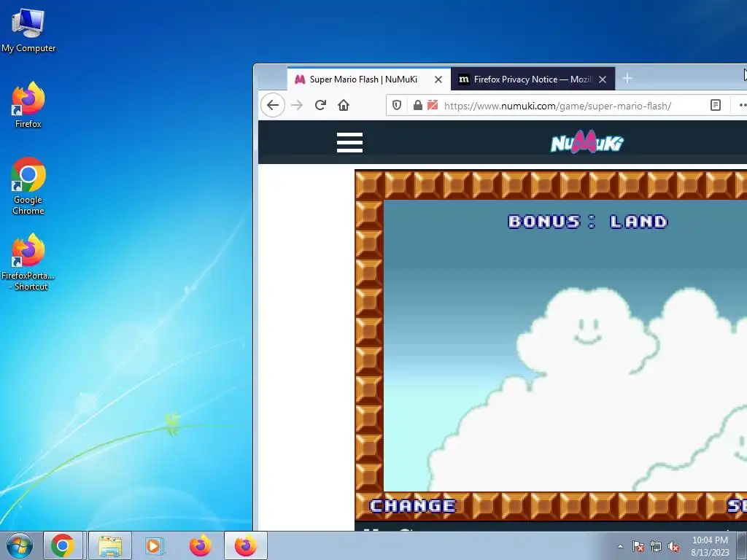Click the BONUS : LAND title text
The width and height of the screenshot is (747, 560).
[x=588, y=222]
